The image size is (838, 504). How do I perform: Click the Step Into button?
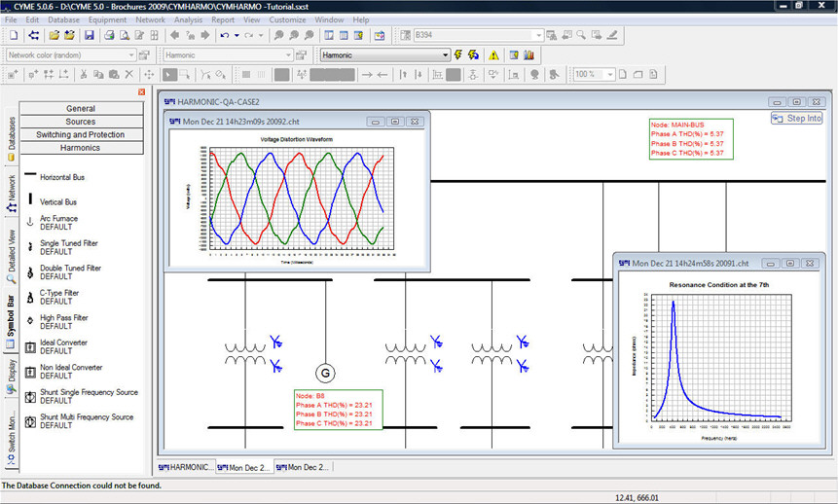797,119
